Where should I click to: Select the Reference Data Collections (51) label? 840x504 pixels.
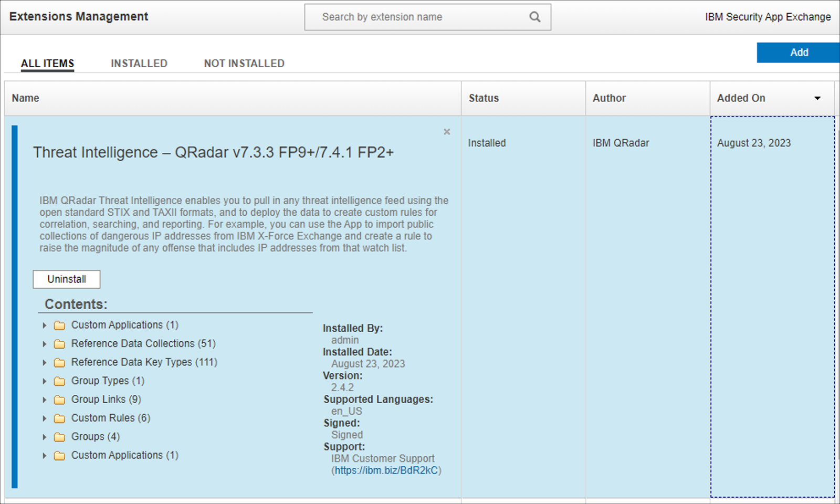tap(143, 343)
